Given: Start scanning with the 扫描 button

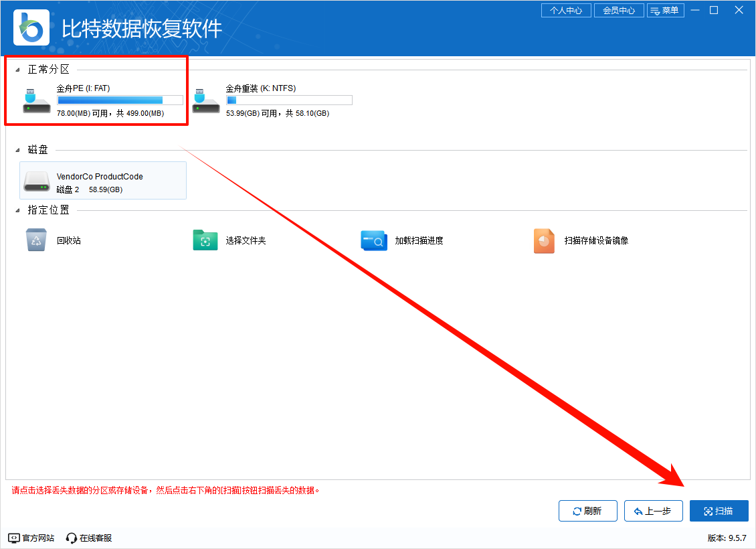Looking at the screenshot, I should (x=719, y=511).
